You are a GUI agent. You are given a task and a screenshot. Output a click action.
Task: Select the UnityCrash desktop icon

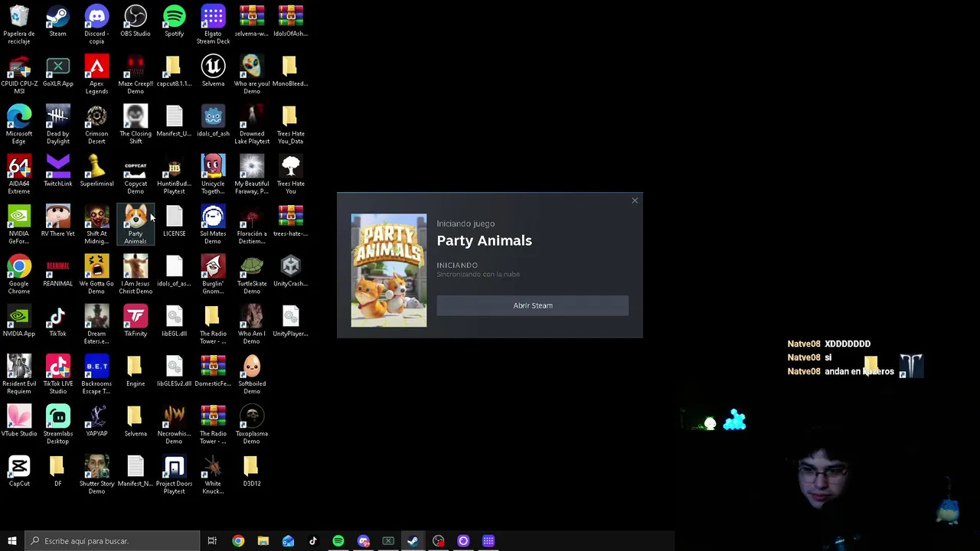point(290,271)
